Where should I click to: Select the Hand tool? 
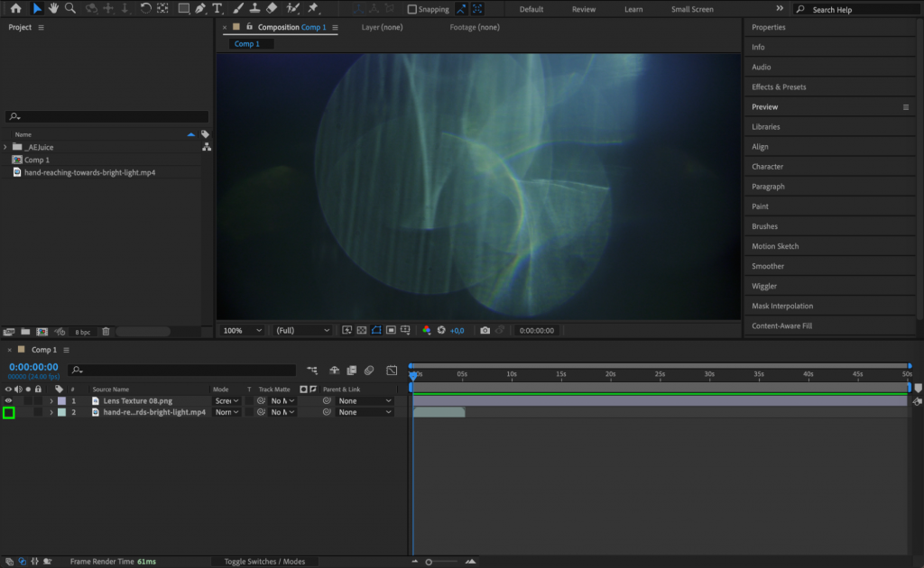coord(53,9)
